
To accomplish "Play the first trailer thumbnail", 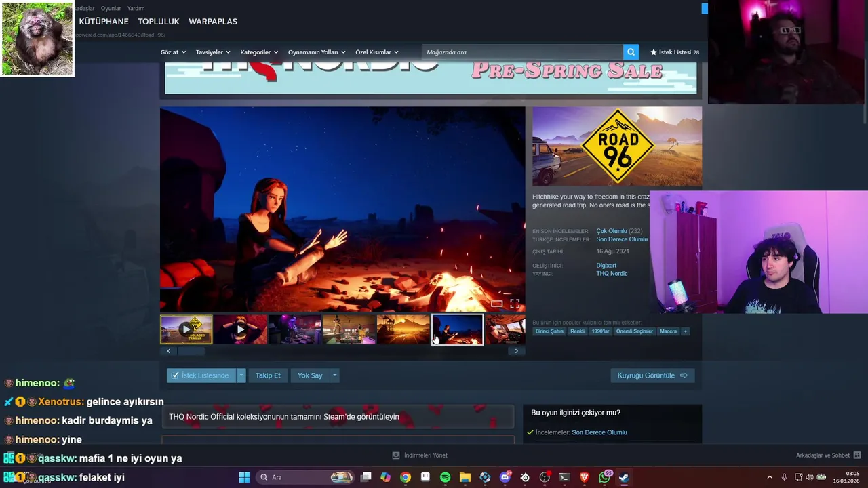I will click(x=186, y=329).
